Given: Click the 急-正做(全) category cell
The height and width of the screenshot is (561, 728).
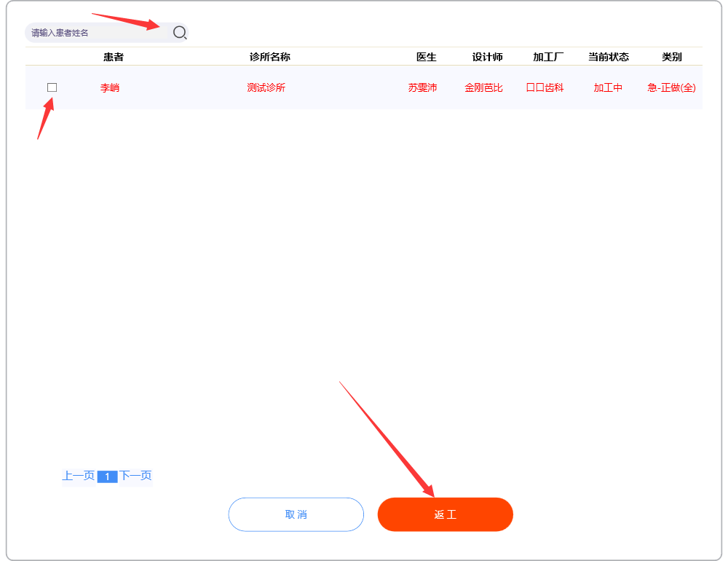Looking at the screenshot, I should point(671,87).
